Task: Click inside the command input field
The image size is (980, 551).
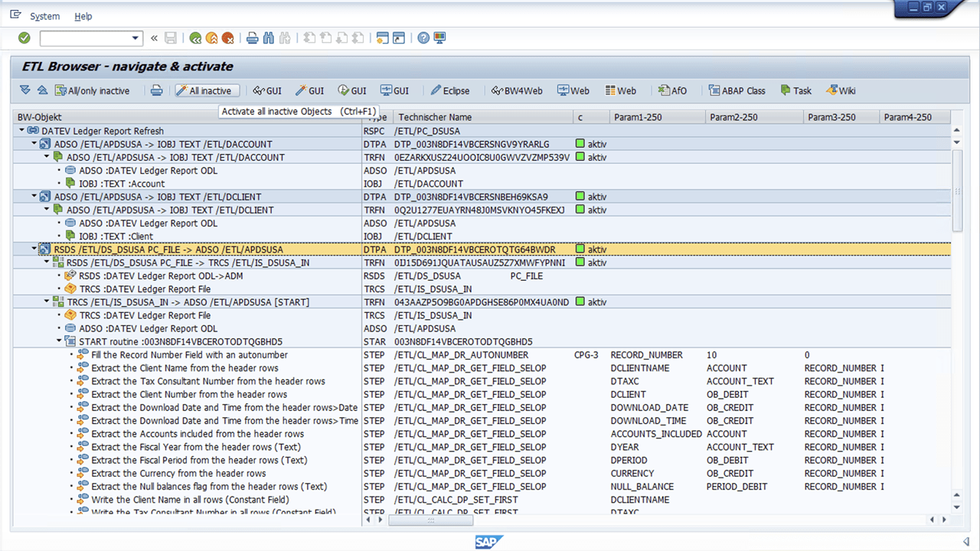Action: (x=84, y=37)
